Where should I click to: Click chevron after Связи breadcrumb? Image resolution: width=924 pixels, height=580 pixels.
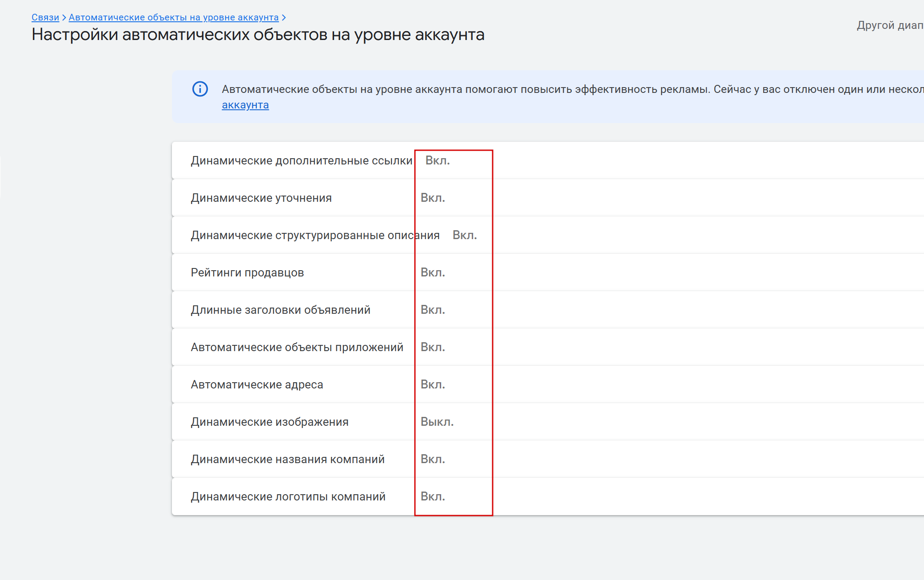click(64, 17)
